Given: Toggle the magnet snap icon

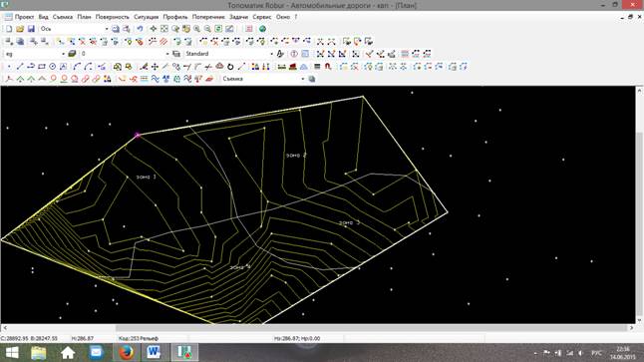Looking at the screenshot, I should tap(328, 66).
